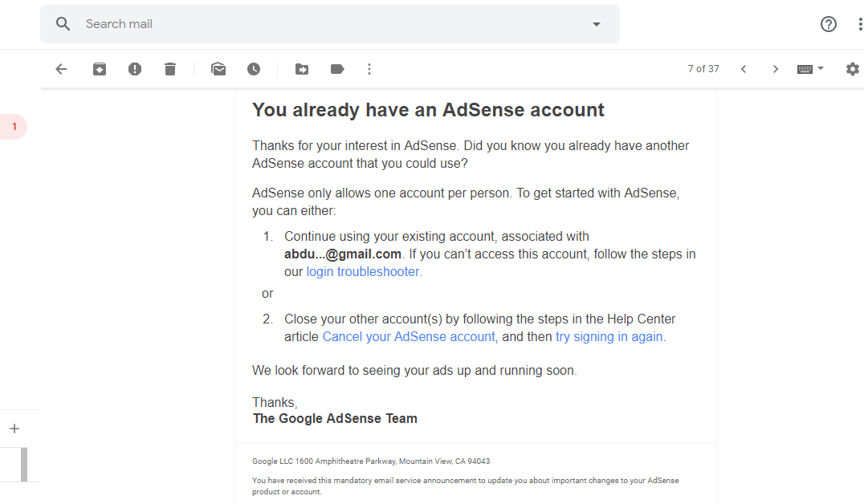The width and height of the screenshot is (864, 504).
Task: Open the Support help icon
Action: pyautogui.click(x=829, y=24)
